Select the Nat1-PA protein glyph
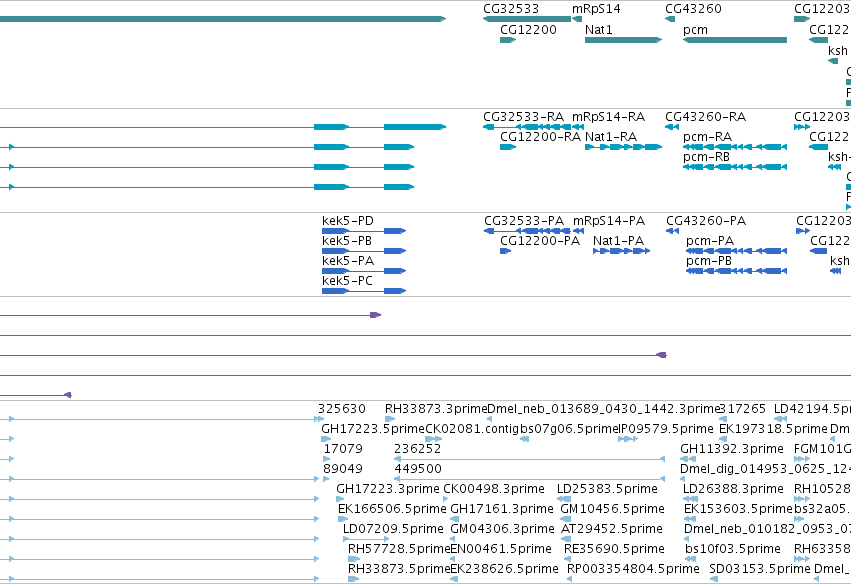 coord(621,251)
